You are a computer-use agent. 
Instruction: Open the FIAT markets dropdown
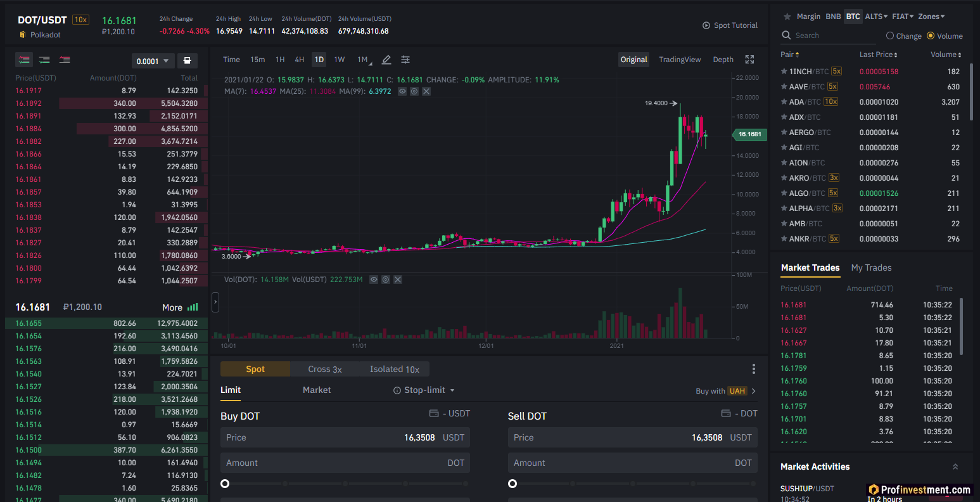tap(903, 16)
